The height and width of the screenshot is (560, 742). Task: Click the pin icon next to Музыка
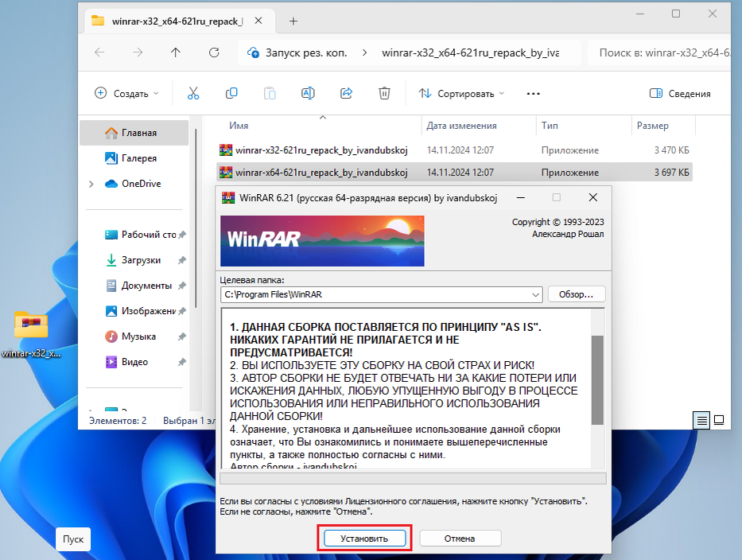coord(182,336)
